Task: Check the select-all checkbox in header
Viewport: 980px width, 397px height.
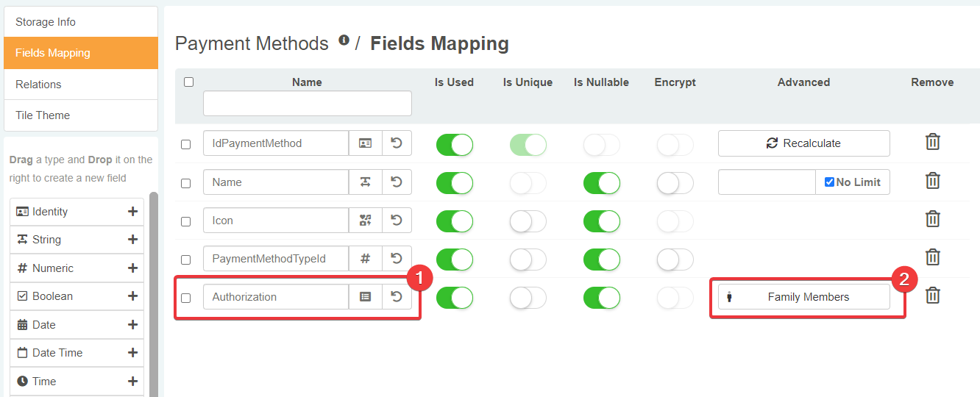Action: pos(188,82)
